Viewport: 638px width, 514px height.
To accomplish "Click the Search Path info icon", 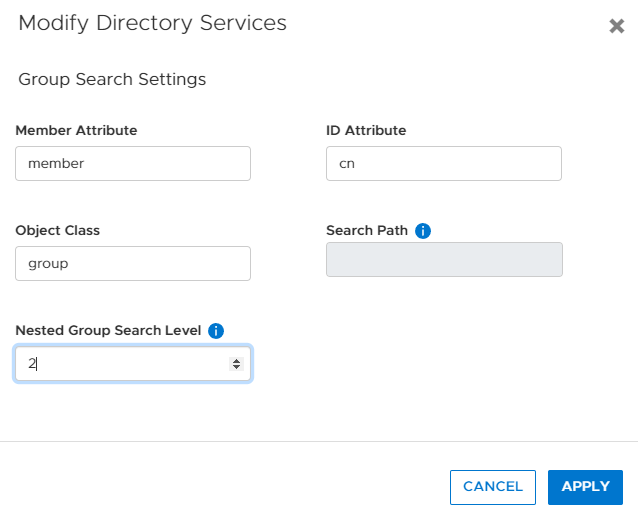I will pos(422,231).
